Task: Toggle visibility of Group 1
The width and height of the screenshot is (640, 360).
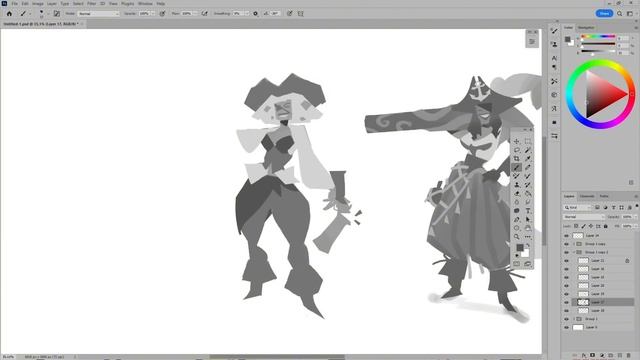Action: [x=566, y=319]
